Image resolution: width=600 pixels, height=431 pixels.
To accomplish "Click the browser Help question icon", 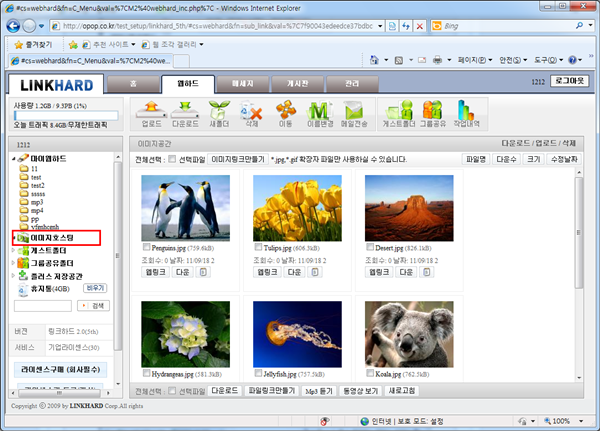I will click(572, 60).
